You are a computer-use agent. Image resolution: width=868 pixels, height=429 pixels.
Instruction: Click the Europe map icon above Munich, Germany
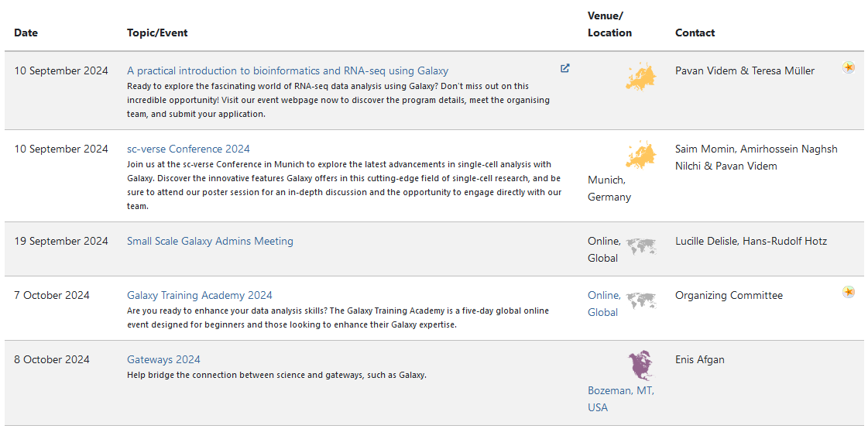(641, 154)
